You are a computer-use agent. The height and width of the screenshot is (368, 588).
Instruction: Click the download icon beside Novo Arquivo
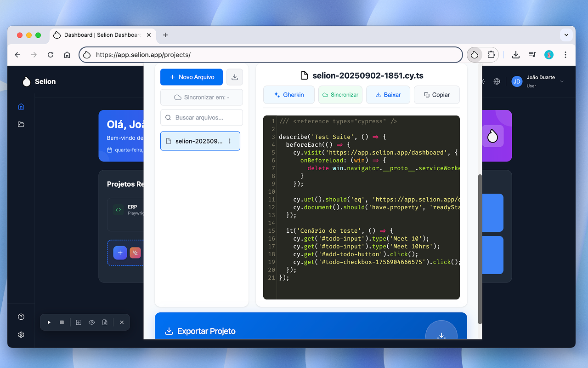pyautogui.click(x=235, y=77)
